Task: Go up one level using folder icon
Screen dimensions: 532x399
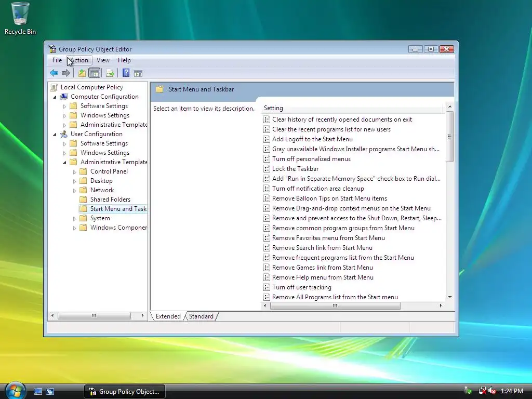Action: coord(82,73)
